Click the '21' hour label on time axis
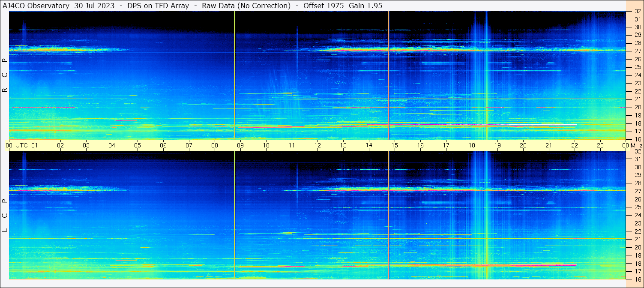The image size is (644, 288). coord(549,145)
